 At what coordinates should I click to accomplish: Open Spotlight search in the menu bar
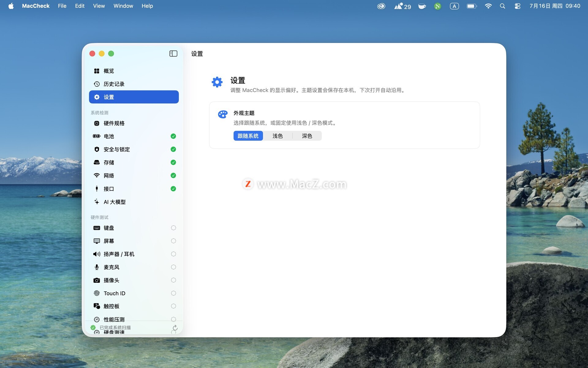click(502, 6)
